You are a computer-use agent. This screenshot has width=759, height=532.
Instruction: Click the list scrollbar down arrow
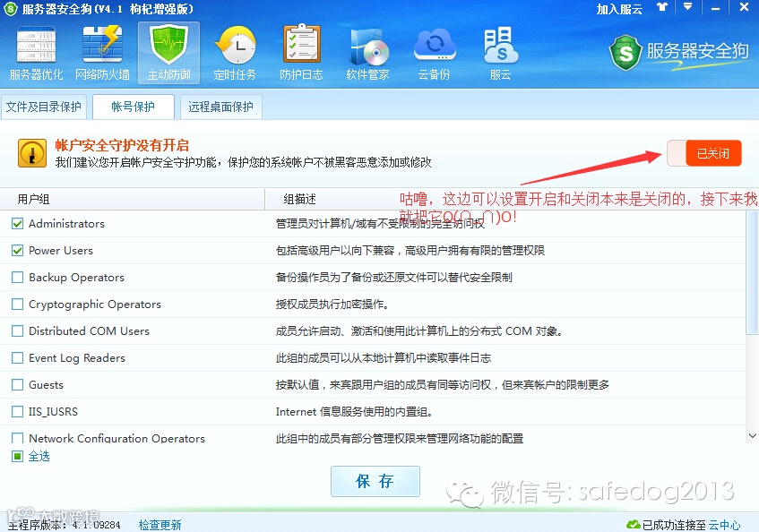752,436
